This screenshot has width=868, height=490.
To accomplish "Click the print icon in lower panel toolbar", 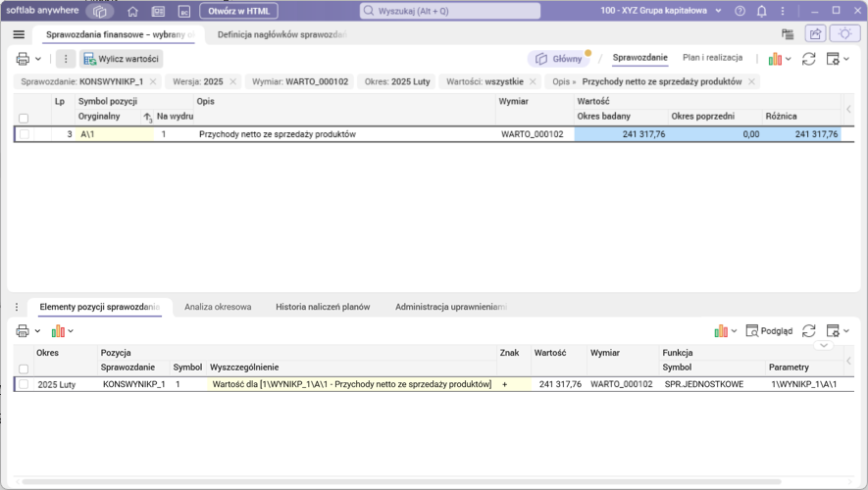I will pyautogui.click(x=23, y=331).
